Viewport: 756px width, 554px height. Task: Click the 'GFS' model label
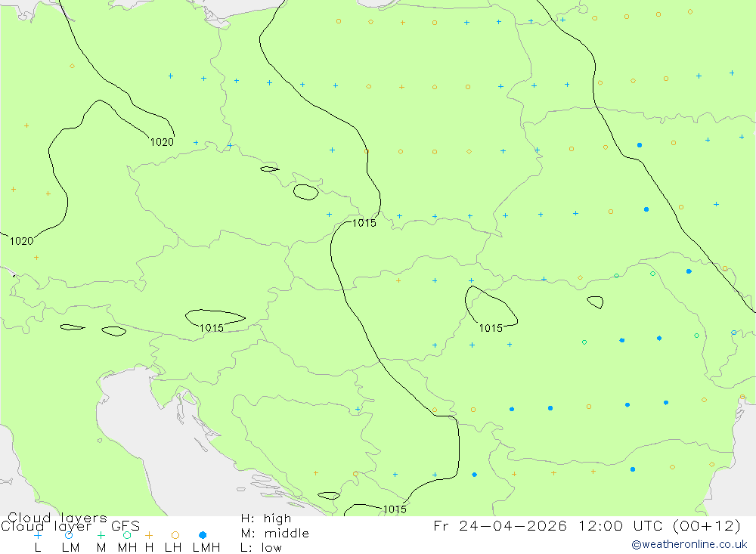[x=125, y=526]
